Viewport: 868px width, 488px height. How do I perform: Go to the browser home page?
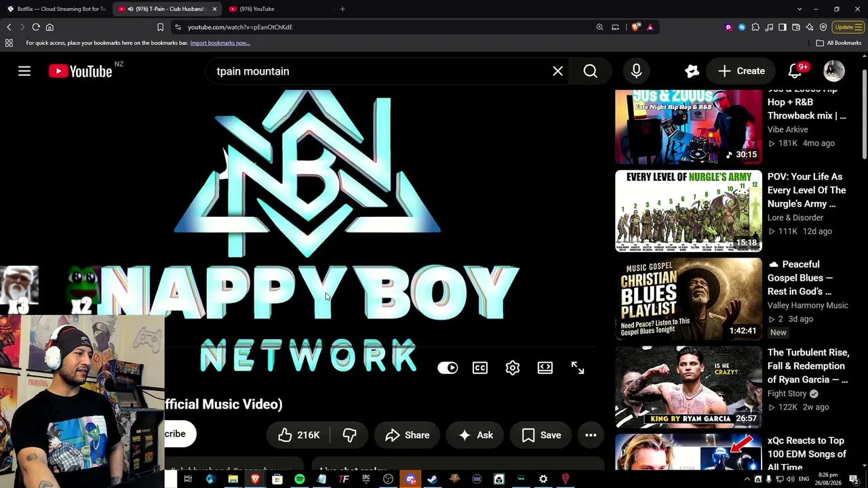[50, 27]
